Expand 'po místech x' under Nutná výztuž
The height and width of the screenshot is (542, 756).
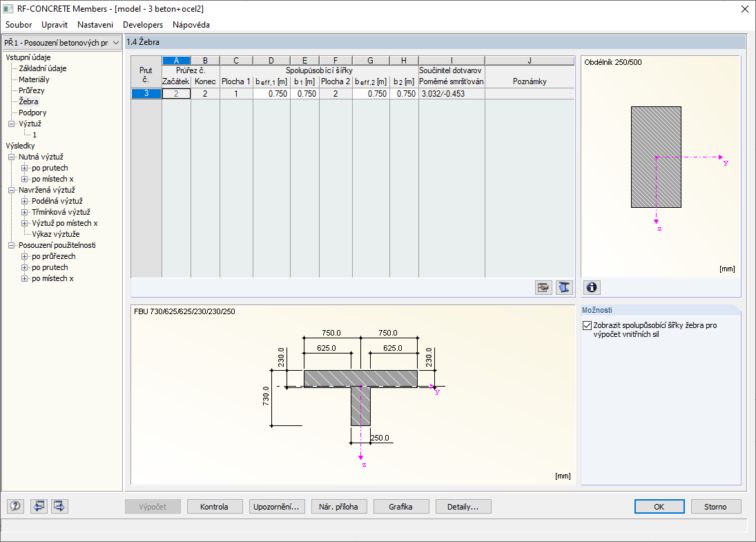(x=25, y=180)
